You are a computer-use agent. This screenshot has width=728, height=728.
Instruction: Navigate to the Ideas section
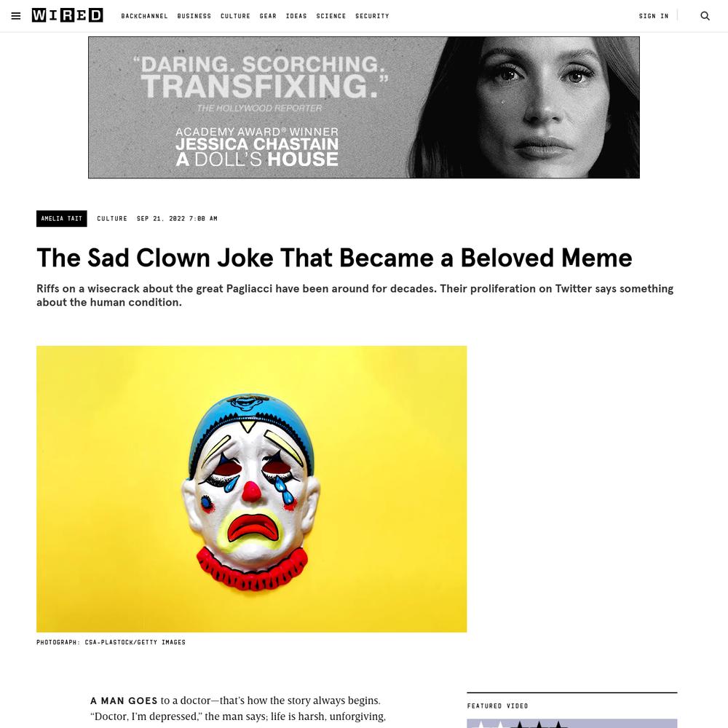[x=296, y=16]
